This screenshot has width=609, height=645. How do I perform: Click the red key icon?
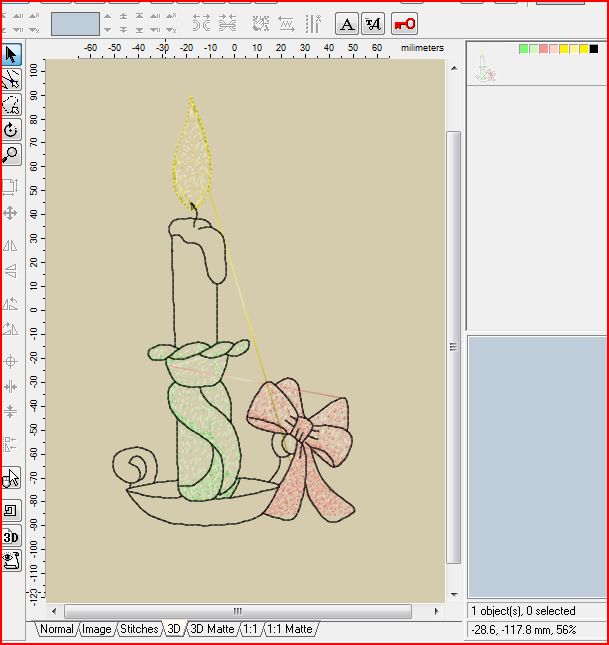coord(404,24)
